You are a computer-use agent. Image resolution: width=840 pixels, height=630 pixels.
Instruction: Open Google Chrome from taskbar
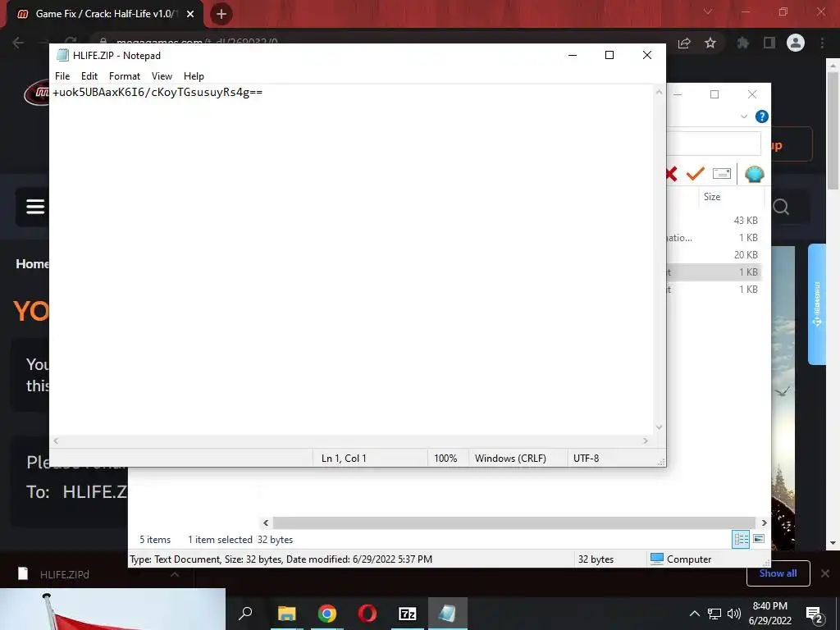pyautogui.click(x=326, y=614)
